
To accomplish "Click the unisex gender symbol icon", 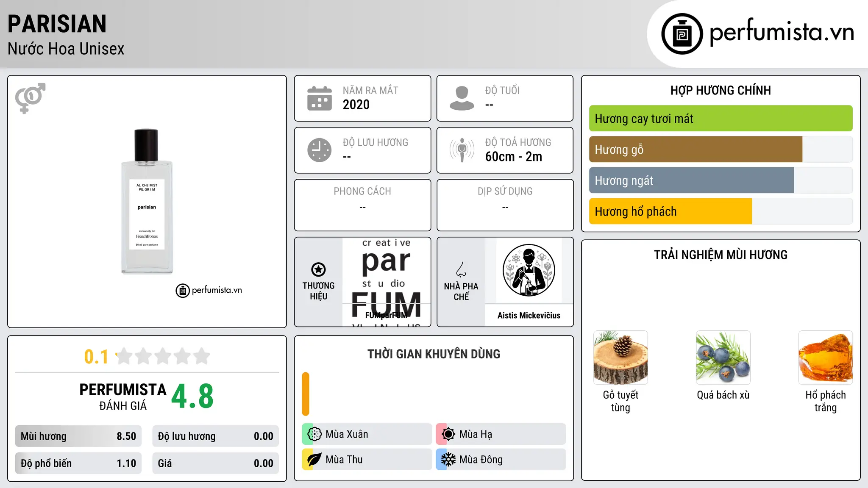I will [x=30, y=98].
